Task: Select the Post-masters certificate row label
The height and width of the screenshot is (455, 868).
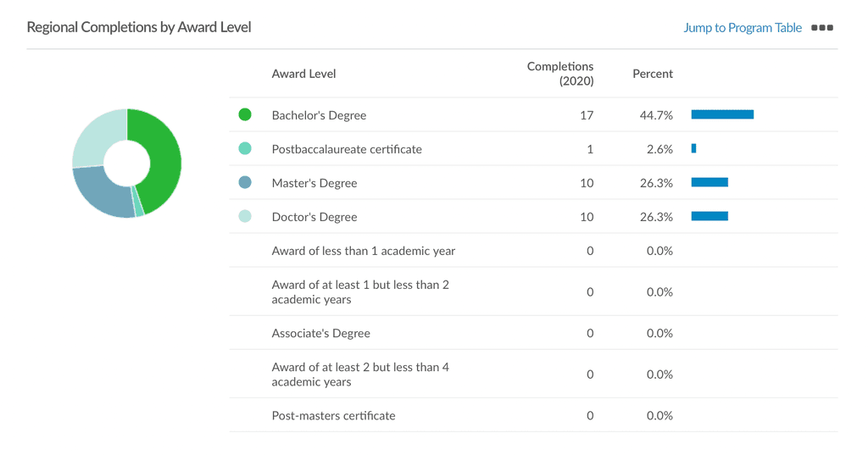Action: (333, 415)
